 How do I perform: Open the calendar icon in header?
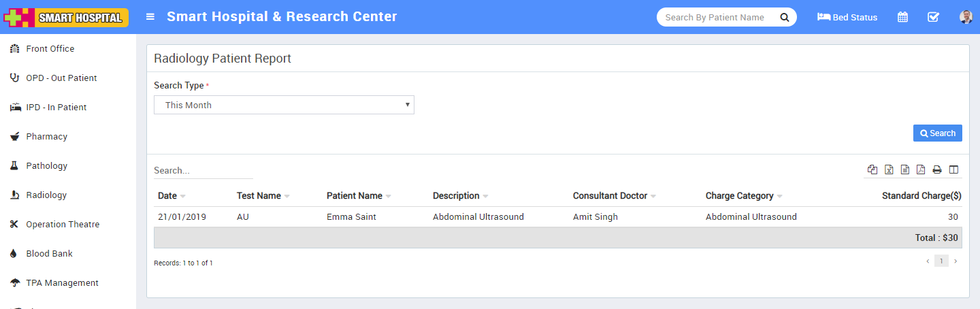pos(902,17)
